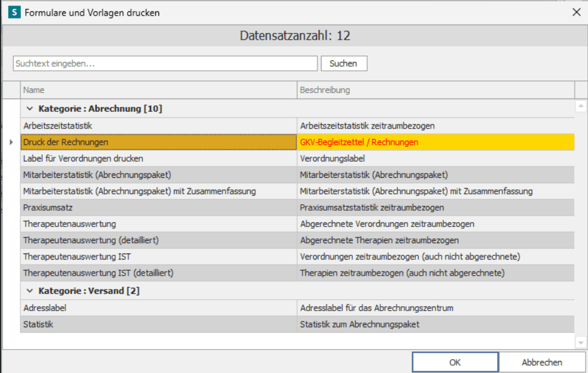The image size is (588, 373).
Task: Click the scrollbar up arrow
Action: (x=581, y=106)
